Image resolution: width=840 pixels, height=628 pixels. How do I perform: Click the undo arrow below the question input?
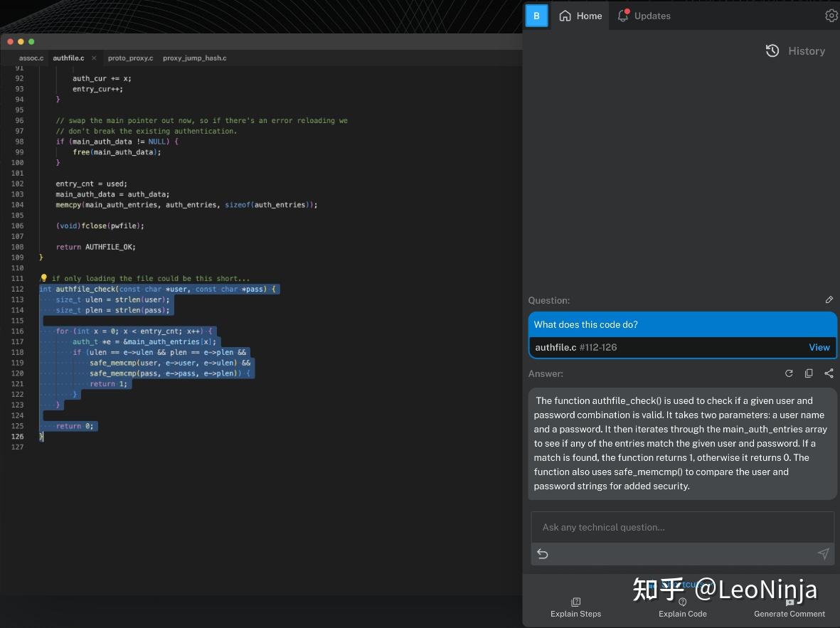pos(542,553)
